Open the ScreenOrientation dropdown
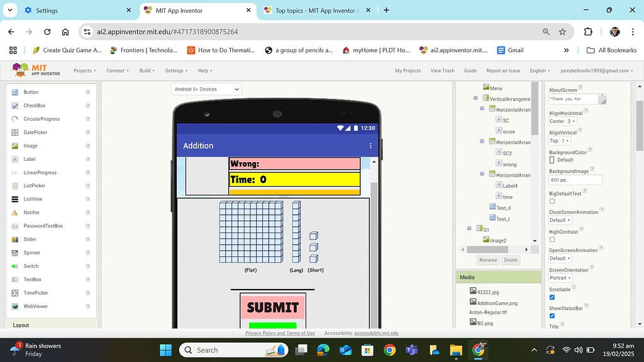This screenshot has width=644, height=362. coord(560,278)
